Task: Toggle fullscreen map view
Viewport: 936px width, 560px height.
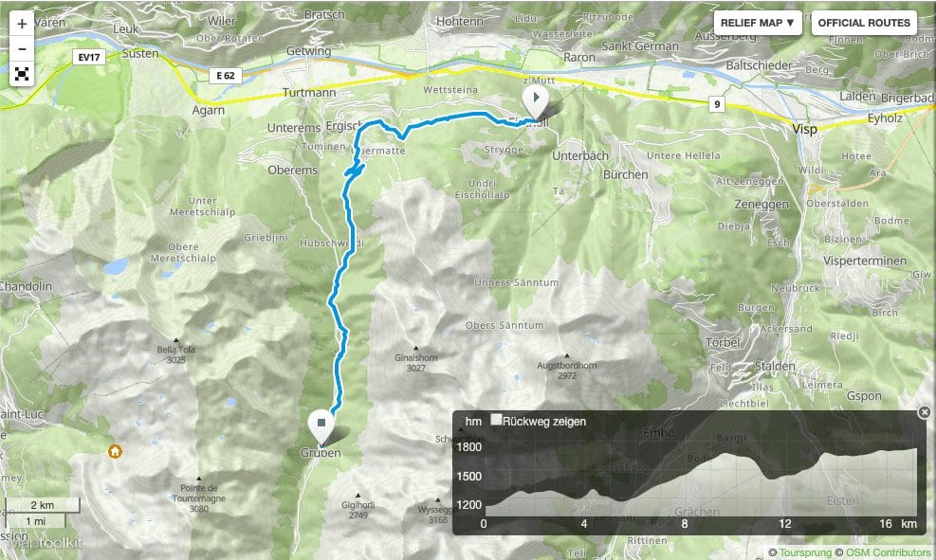Action: (x=22, y=74)
